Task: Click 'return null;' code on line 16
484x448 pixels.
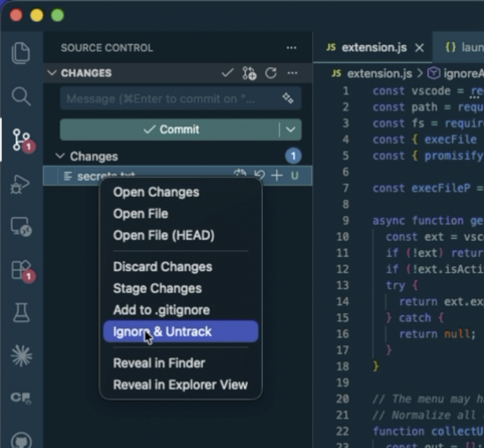Action: (x=437, y=334)
